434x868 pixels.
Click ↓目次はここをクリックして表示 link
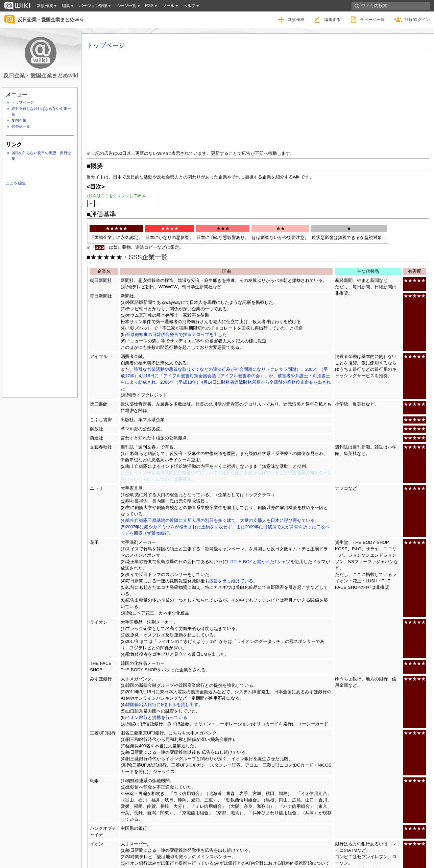pos(116,196)
